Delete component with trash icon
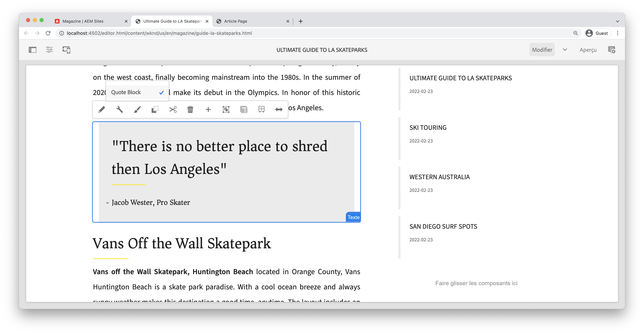 190,109
